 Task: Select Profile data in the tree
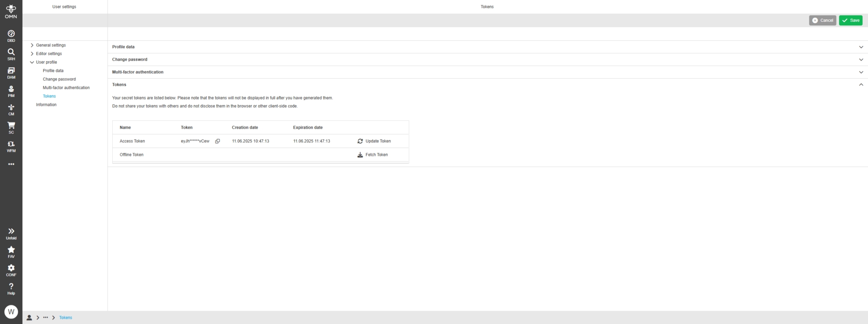click(x=53, y=71)
